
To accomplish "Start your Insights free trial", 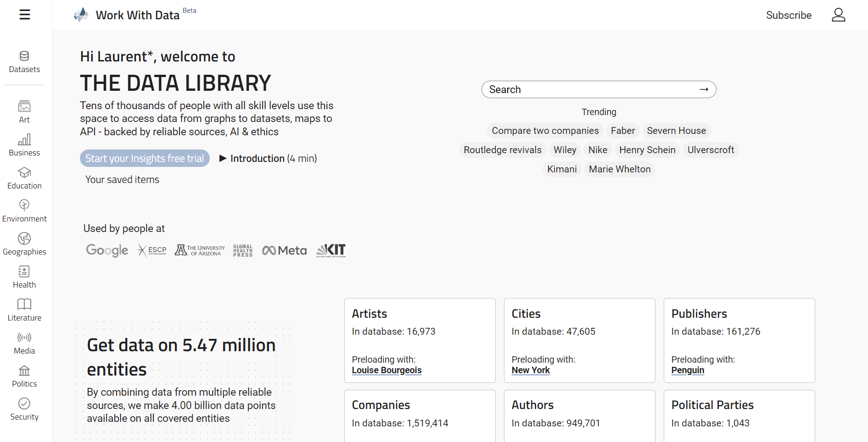I will click(145, 159).
